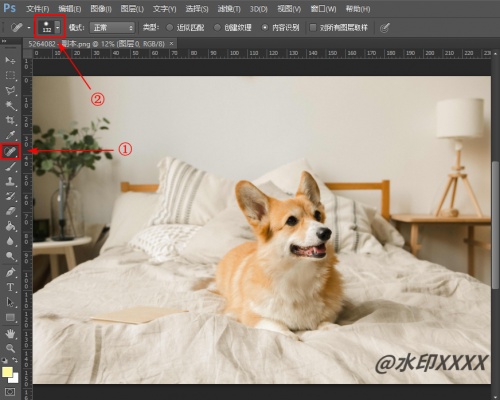Select the Move tool
This screenshot has height=400, width=500.
pos(10,60)
